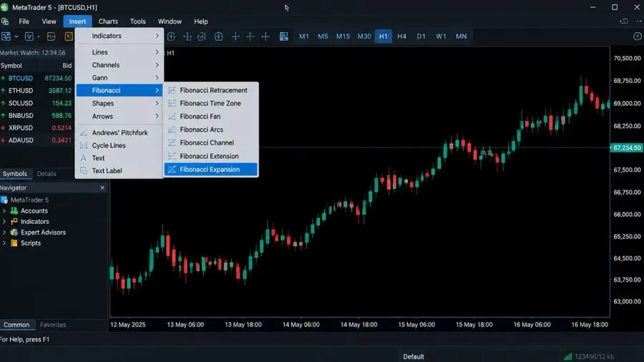Screen dimensions: 644x362
Task: Expand the Indicators submenu arrow
Action: [x=157, y=36]
